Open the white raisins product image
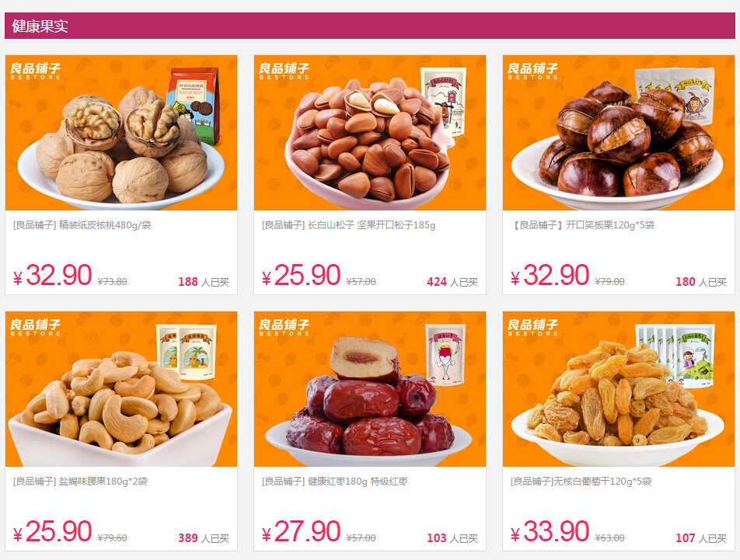Viewport: 740px width, 560px height. click(x=619, y=389)
